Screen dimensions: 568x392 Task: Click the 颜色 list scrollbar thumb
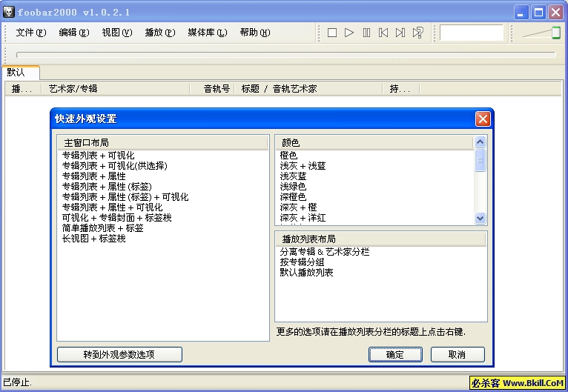click(480, 159)
